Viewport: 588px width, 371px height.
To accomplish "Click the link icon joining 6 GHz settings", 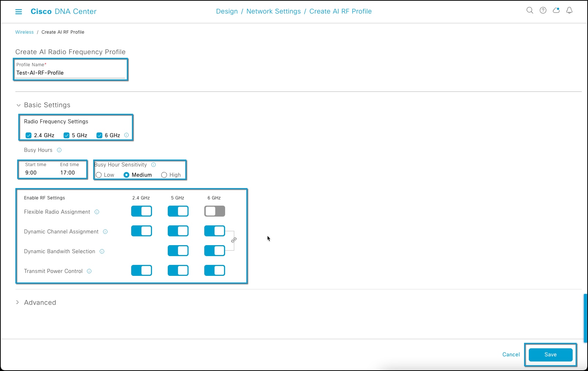I will [x=234, y=240].
